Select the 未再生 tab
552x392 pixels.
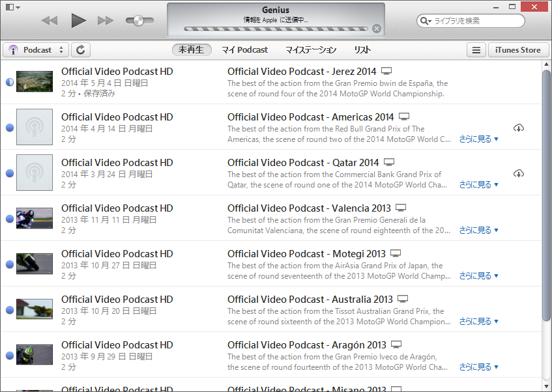tap(192, 50)
